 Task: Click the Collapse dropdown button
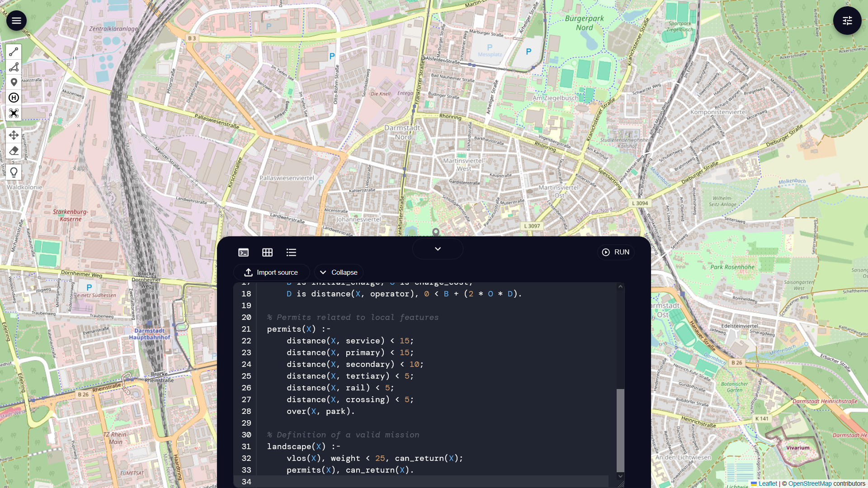339,272
